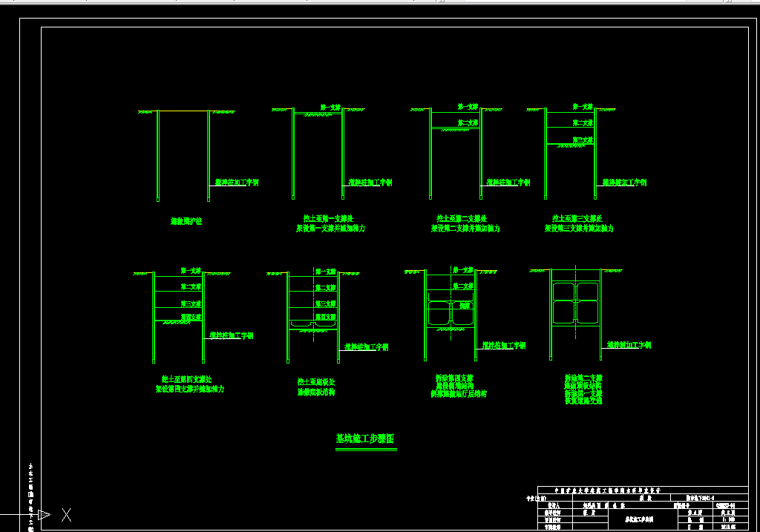
Task: Select caption text 挖土至第三支撑处
Action: [577, 219]
